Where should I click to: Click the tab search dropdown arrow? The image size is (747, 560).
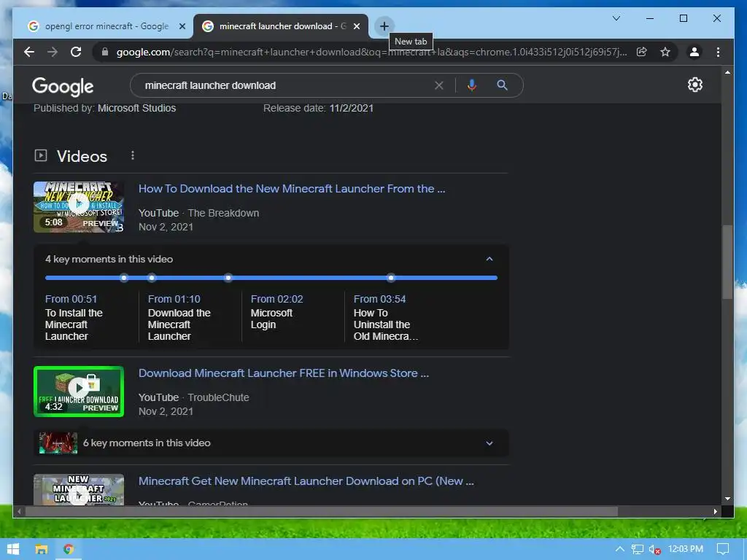pos(616,18)
